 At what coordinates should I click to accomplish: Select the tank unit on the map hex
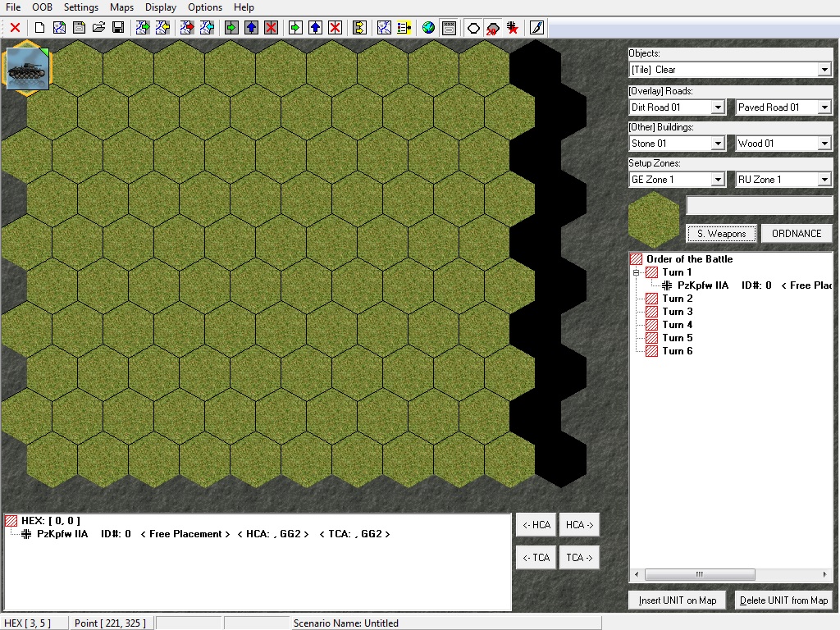pos(27,69)
